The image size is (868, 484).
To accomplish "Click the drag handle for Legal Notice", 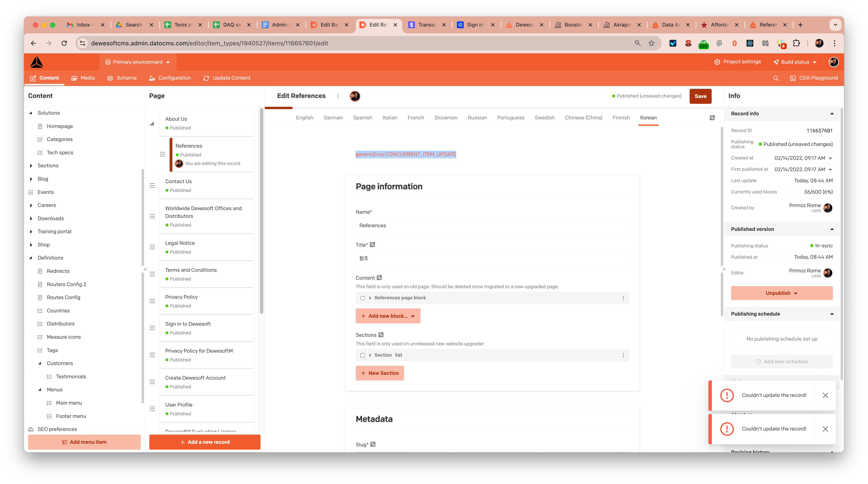I will 152,247.
